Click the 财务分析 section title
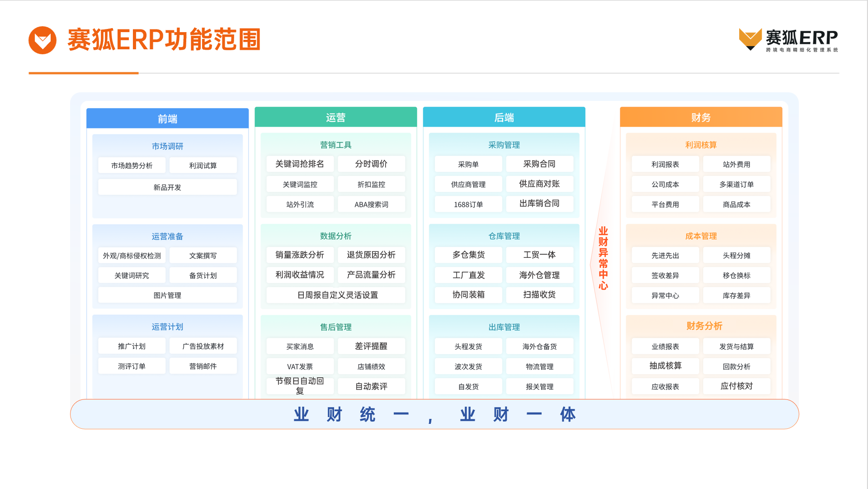This screenshot has height=489, width=868. [704, 326]
